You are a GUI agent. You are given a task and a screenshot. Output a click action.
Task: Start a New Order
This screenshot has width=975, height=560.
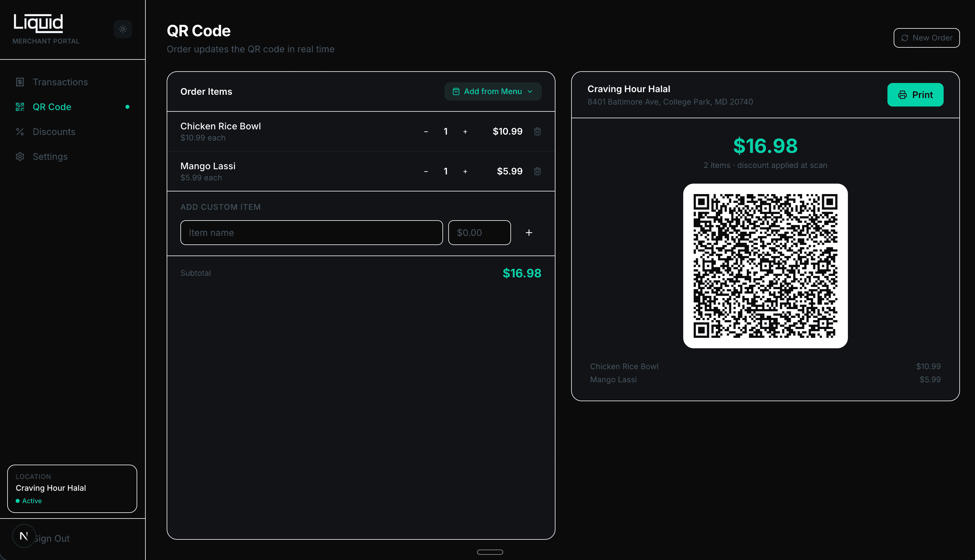[927, 38]
